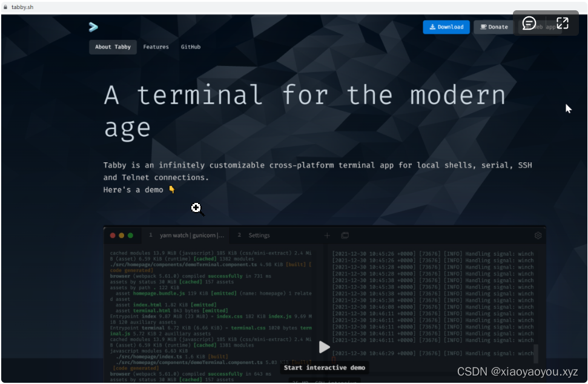Click the plus new tab icon

327,236
